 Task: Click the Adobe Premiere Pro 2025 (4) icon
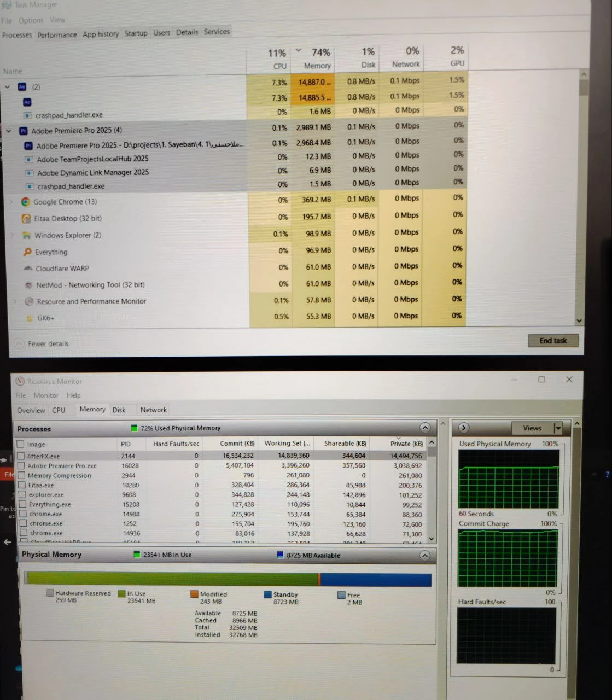[x=23, y=131]
